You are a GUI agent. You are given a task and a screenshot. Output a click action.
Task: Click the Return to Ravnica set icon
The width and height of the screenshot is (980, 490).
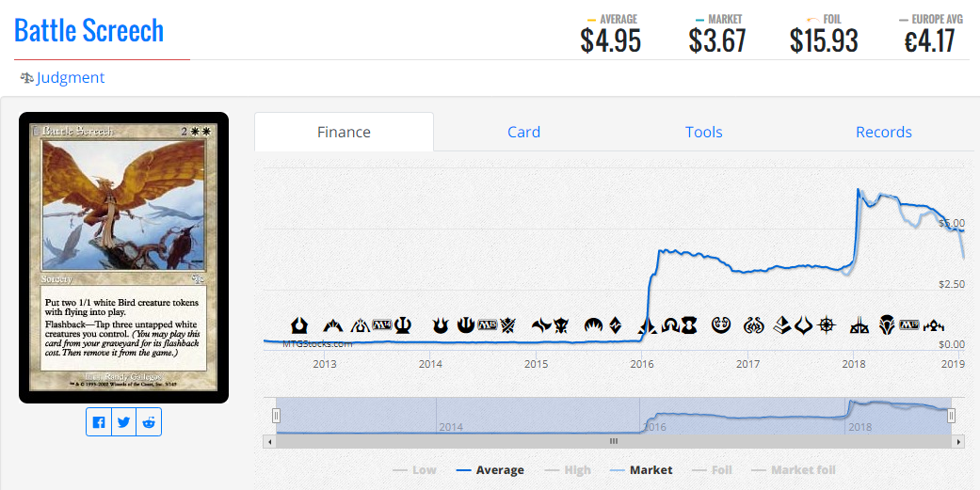[299, 325]
